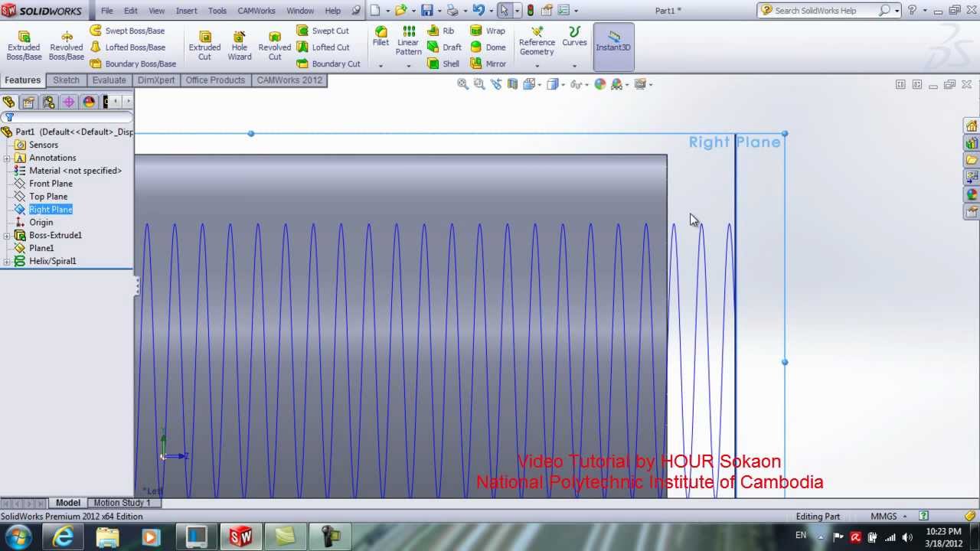The height and width of the screenshot is (551, 980).
Task: Choose Lofted Cut feature
Action: (323, 47)
